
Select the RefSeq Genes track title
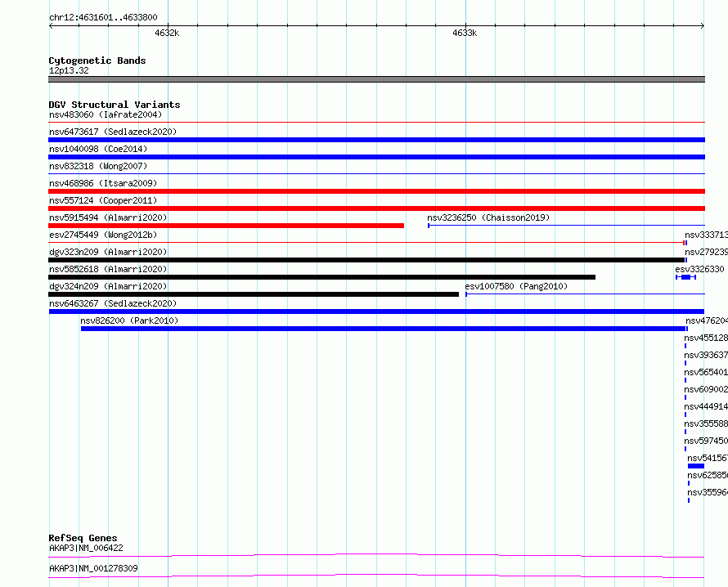tap(83, 538)
